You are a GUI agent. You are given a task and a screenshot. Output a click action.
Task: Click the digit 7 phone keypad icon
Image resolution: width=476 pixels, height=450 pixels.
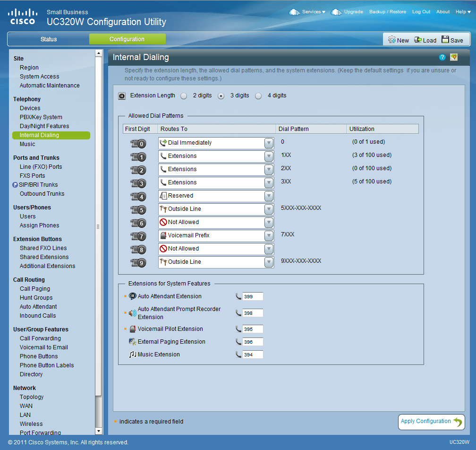[x=138, y=236]
